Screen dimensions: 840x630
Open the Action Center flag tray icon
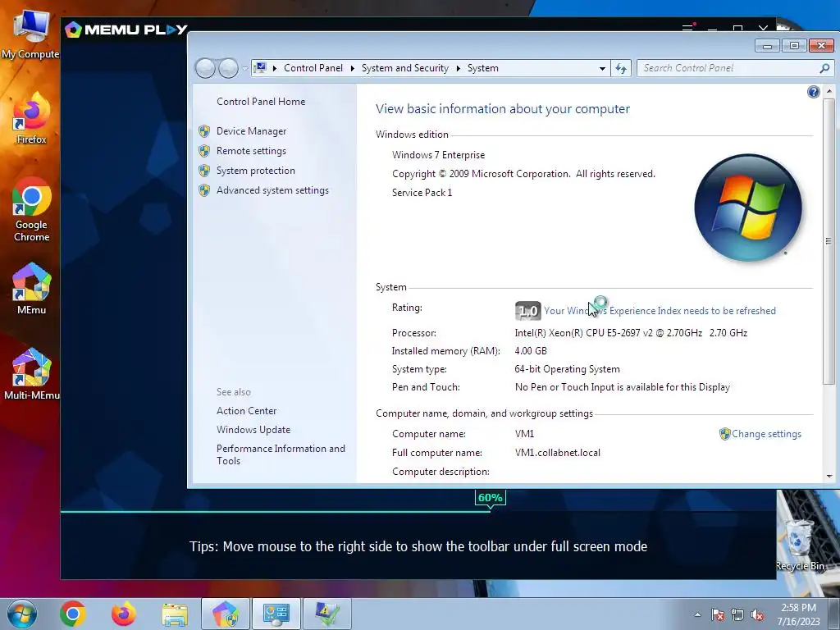[718, 614]
